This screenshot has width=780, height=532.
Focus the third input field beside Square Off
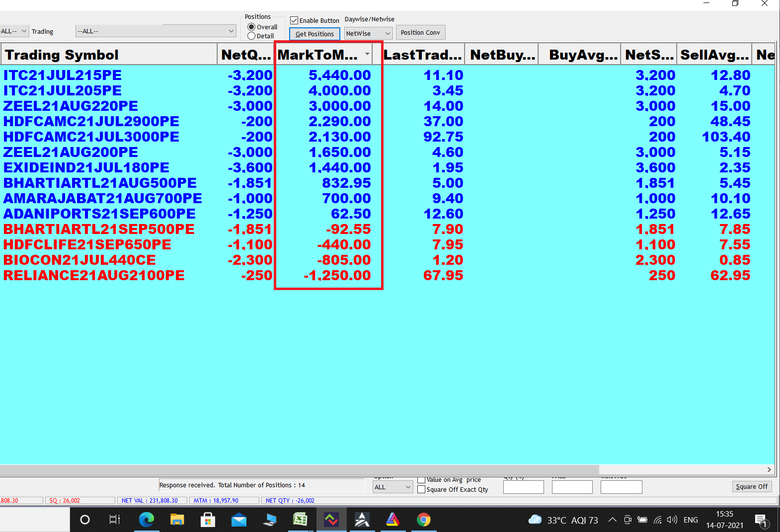(621, 487)
